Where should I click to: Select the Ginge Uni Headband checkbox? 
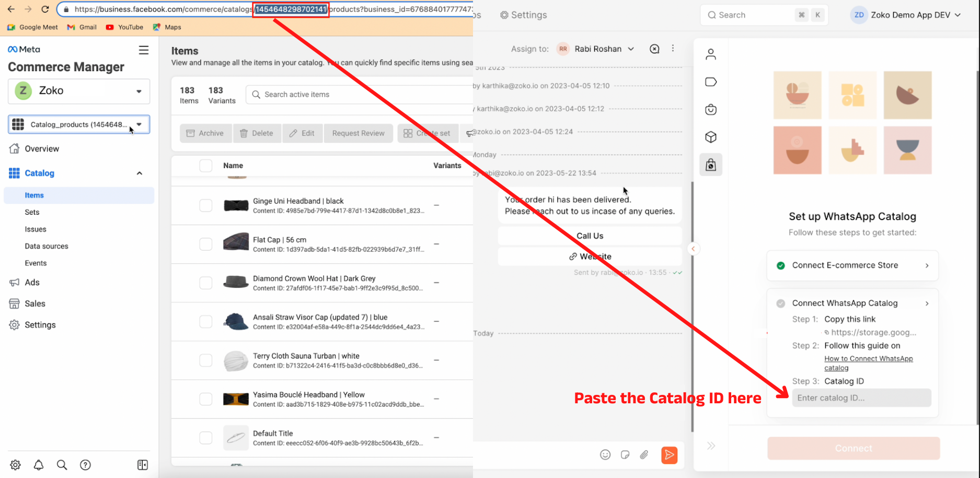pos(206,205)
